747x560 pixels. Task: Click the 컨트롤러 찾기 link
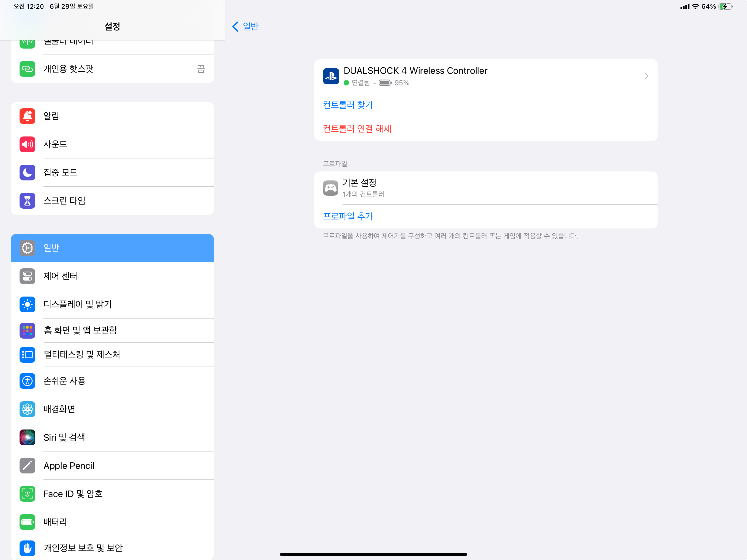point(348,105)
